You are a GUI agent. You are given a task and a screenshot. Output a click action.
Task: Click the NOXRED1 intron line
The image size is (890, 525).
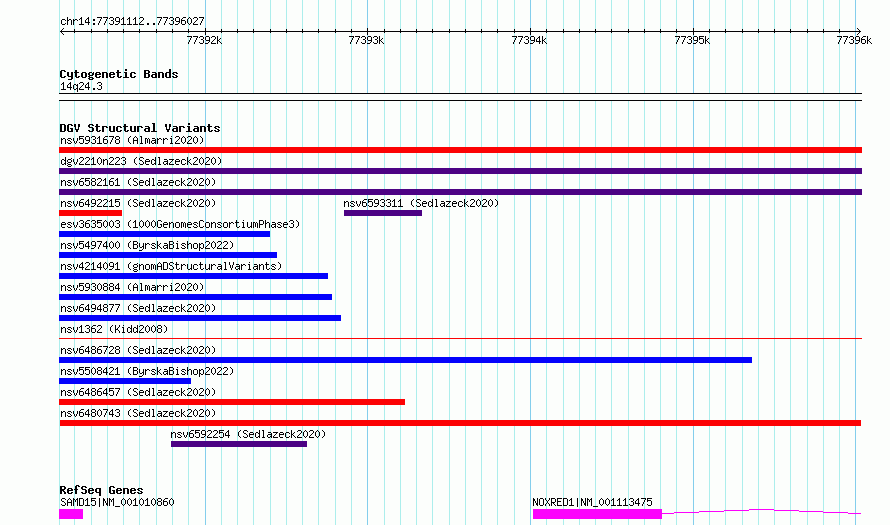pyautogui.click(x=762, y=511)
